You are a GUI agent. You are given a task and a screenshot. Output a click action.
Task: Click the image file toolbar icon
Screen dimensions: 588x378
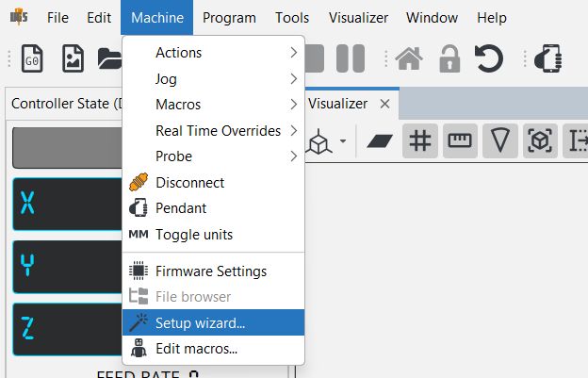pyautogui.click(x=73, y=58)
